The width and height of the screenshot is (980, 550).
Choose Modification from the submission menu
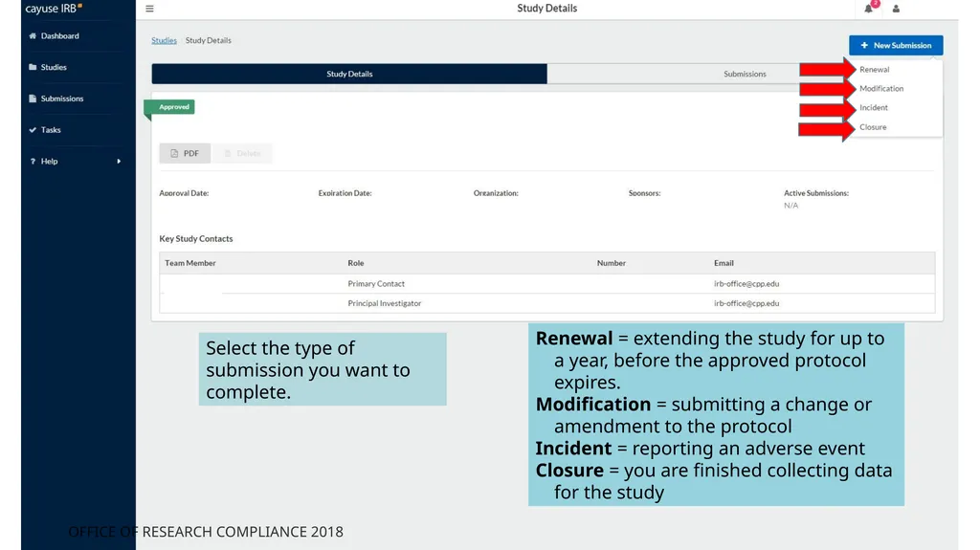881,89
